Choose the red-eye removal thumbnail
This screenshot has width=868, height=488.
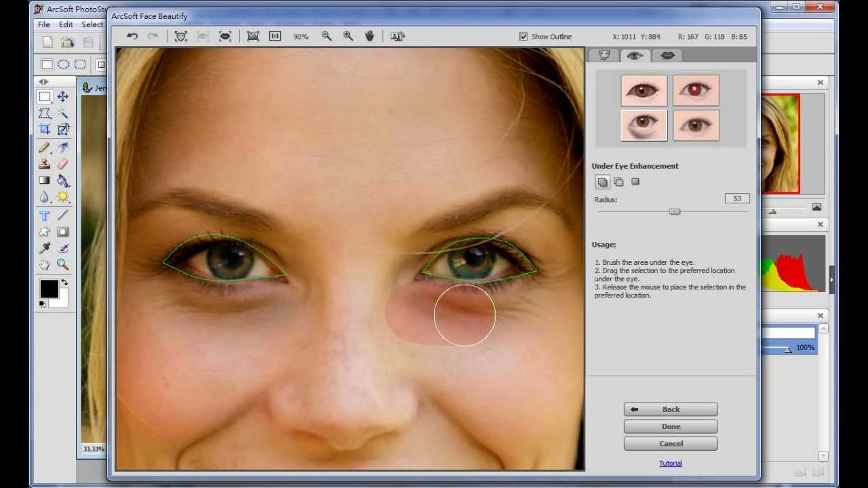click(x=696, y=90)
